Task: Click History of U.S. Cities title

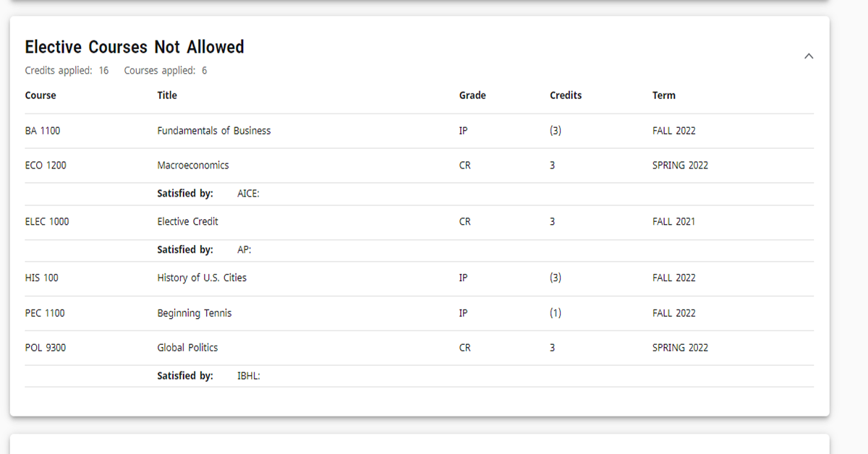Action: 202,278
